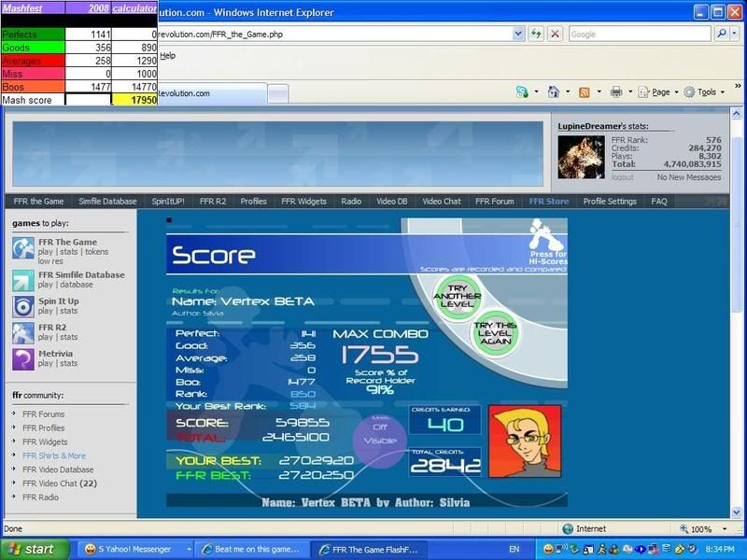The image size is (747, 560).
Task: Click the Metrivia question mark icon
Action: [x=23, y=358]
